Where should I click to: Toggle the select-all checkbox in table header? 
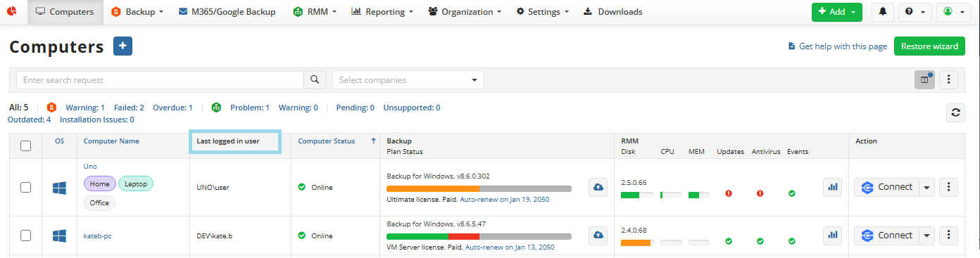coord(26,146)
